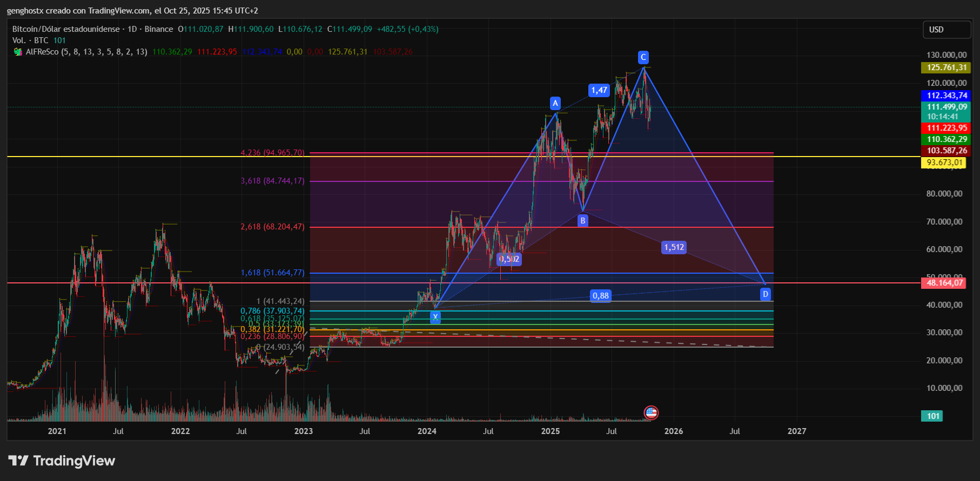Click the Bitcoin/Dólar estadounidense symbol title
Screen dimensions: 980x481
click(65, 29)
